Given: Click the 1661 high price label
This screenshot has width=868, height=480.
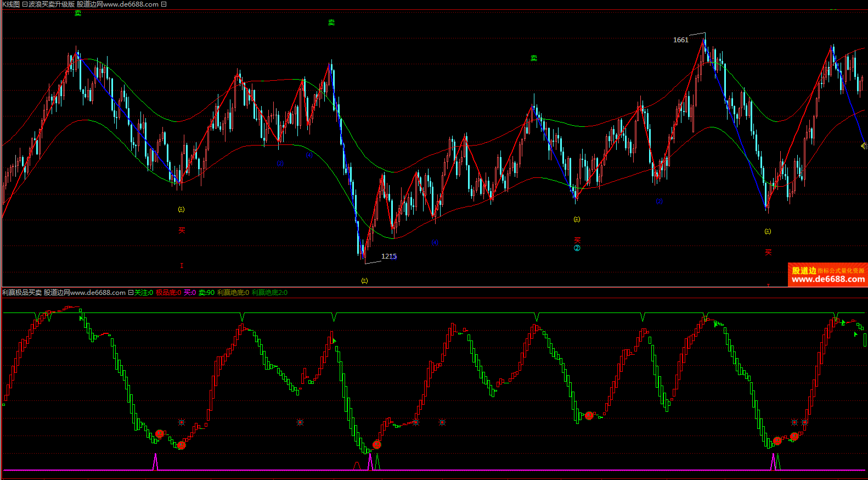Looking at the screenshot, I should click(680, 40).
